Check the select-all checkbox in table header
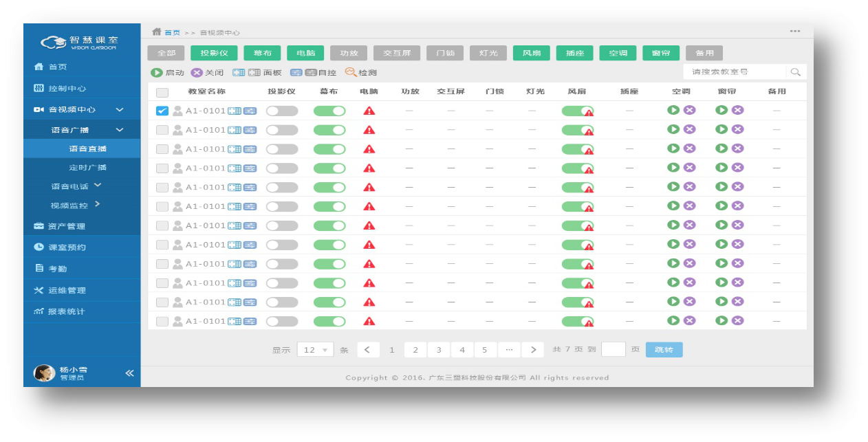 [162, 92]
